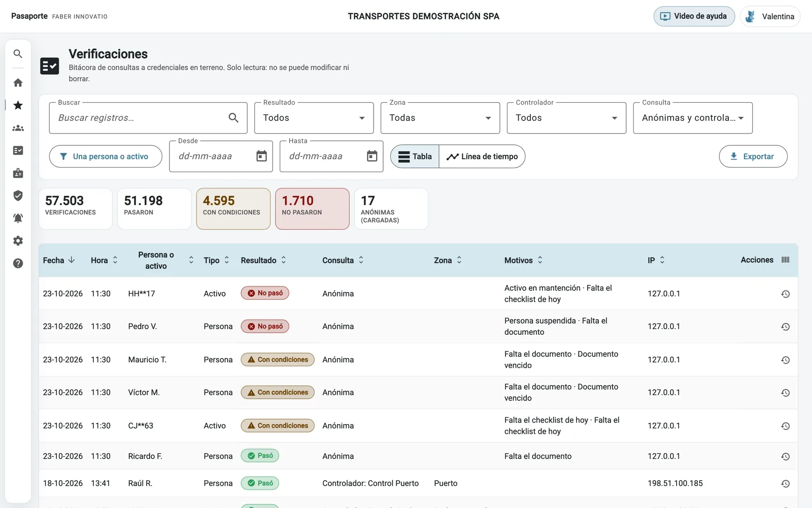Viewport: 812px width, 508px height.
Task: Filter by the Anónimas (cargadas) card
Action: (x=391, y=209)
